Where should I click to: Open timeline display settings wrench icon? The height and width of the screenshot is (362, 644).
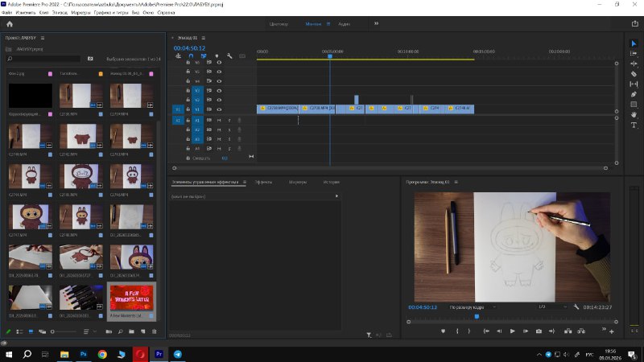[x=229, y=56]
